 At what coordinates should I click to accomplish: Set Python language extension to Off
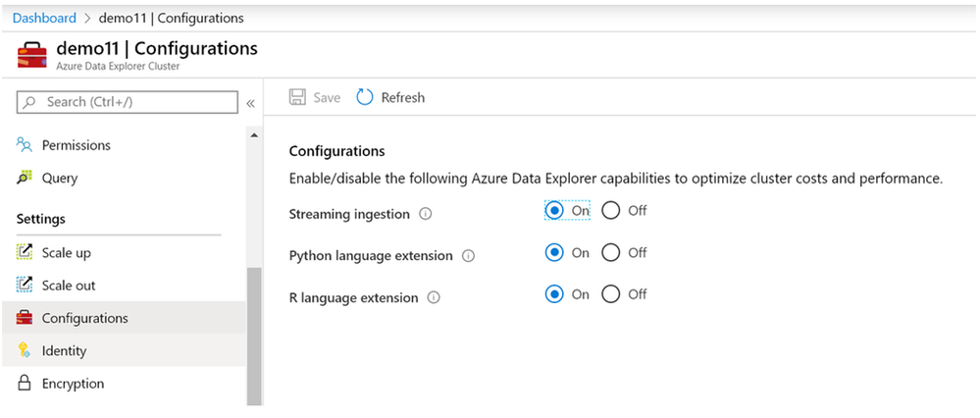(x=610, y=252)
